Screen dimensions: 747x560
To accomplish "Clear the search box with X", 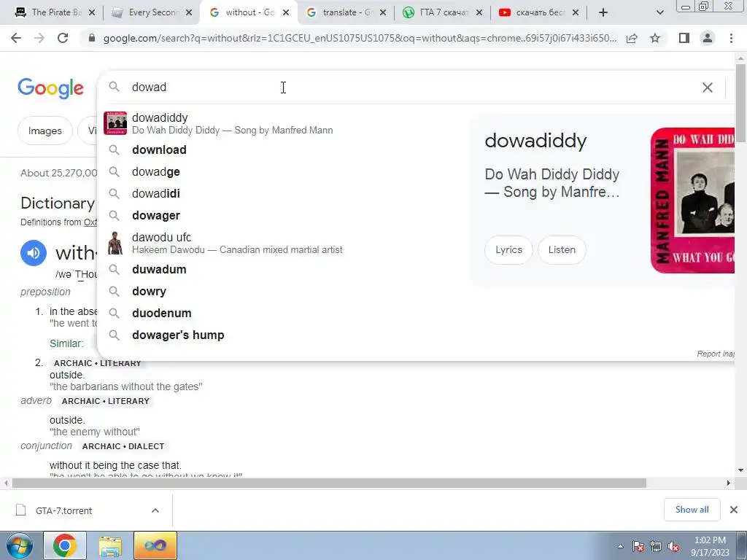I will point(708,87).
